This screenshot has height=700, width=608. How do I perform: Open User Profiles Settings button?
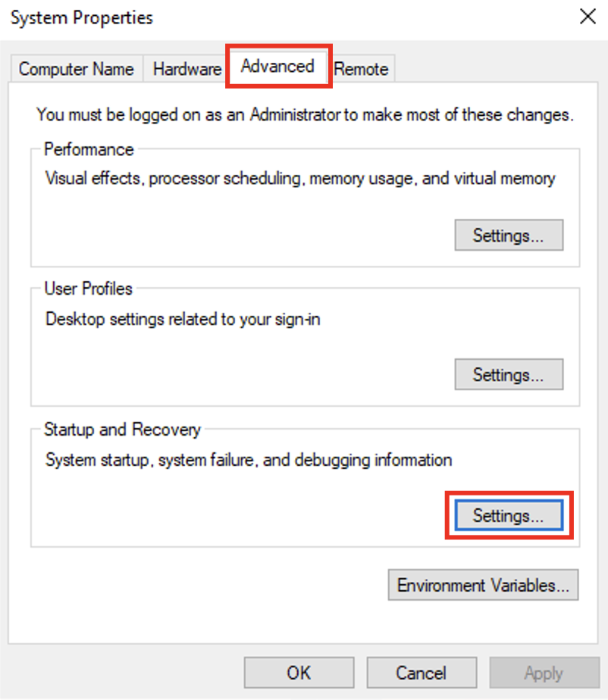click(x=509, y=375)
